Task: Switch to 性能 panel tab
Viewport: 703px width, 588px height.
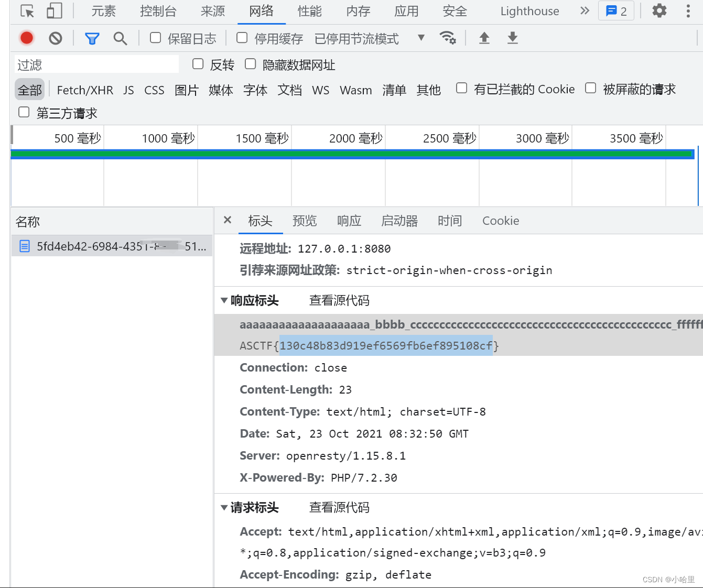Action: point(309,11)
